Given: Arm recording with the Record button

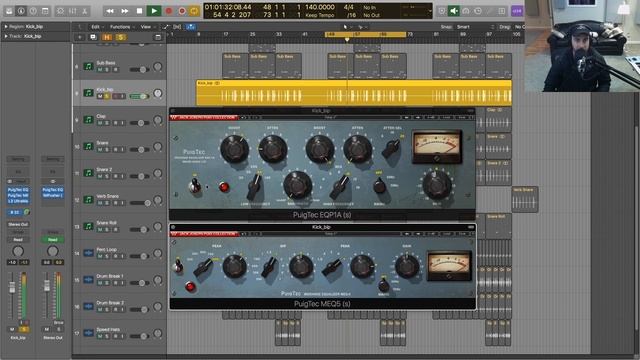Looking at the screenshot, I should click(x=169, y=11).
